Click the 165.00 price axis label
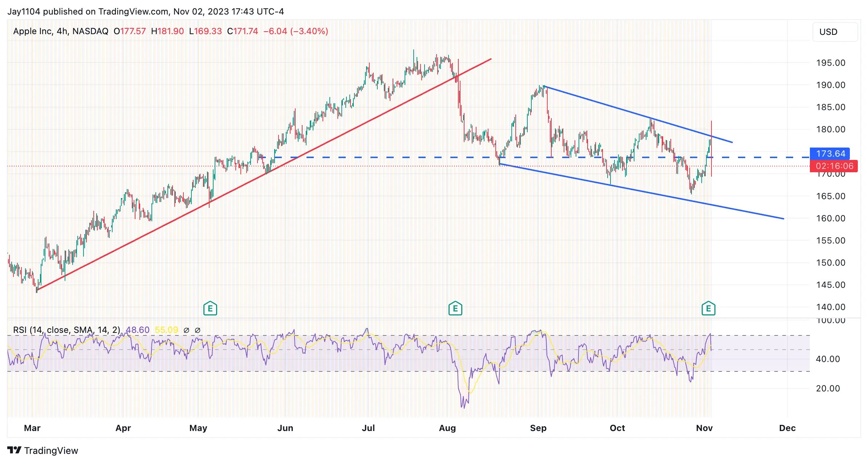Viewport: 868px width, 463px height. pos(831,196)
